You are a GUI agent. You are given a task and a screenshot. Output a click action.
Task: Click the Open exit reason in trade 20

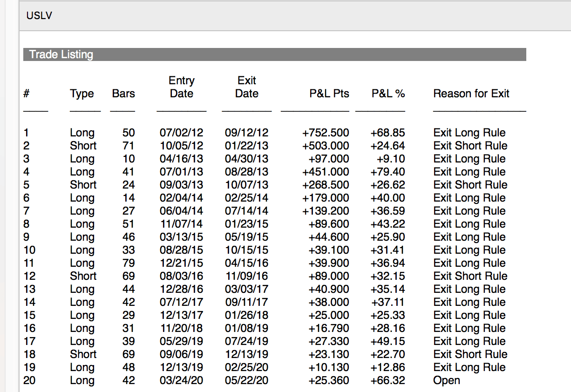(x=447, y=380)
